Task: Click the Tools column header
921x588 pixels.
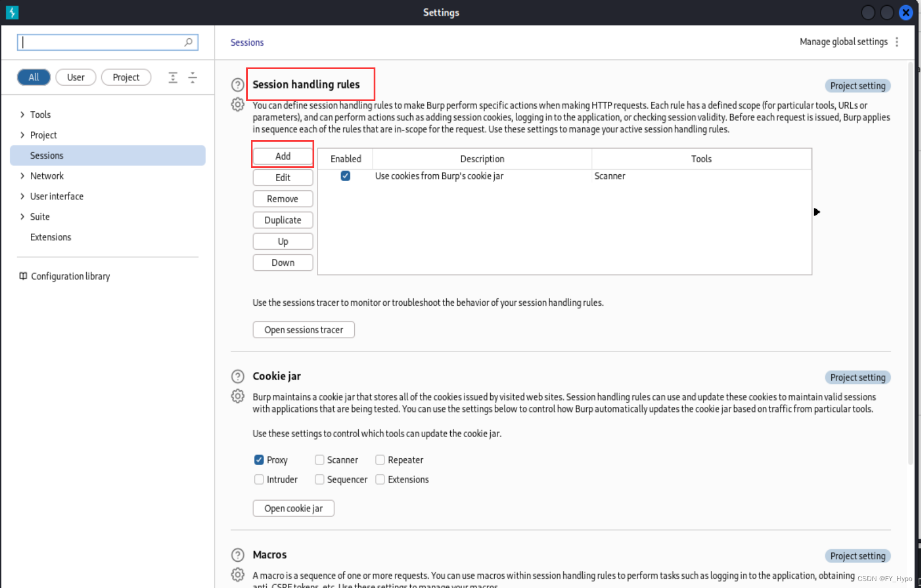Action: coord(702,159)
